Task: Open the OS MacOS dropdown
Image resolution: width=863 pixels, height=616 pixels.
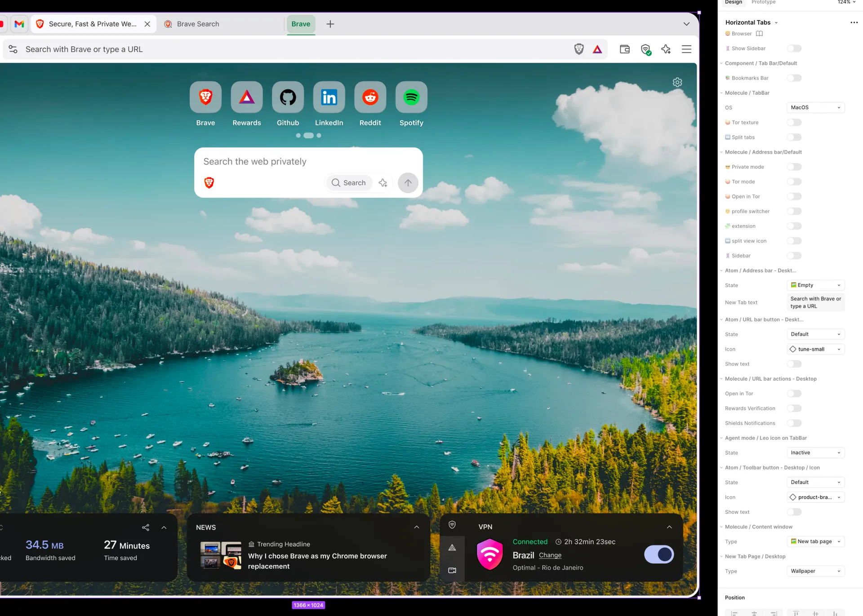Action: 815,108
